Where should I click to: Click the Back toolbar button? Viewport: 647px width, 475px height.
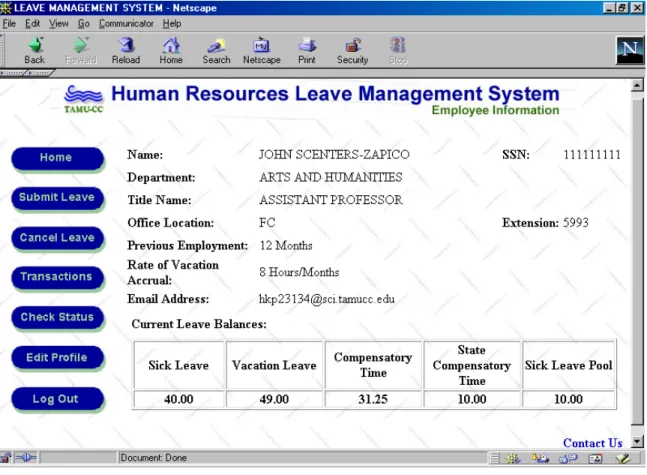(x=35, y=51)
